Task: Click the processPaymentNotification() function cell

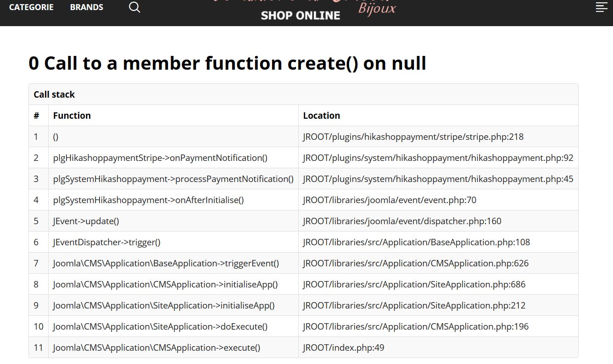Action: coord(173,179)
